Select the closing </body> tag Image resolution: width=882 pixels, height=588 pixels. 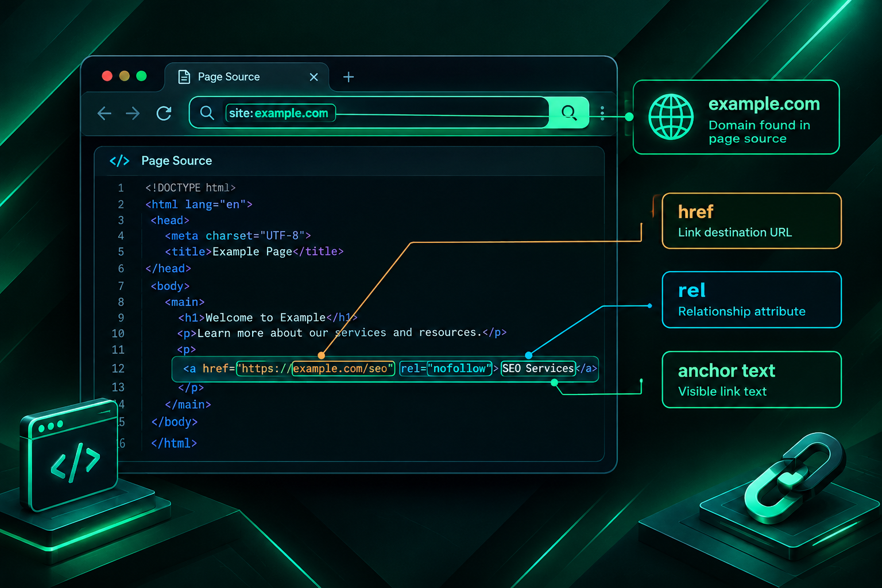[175, 422]
